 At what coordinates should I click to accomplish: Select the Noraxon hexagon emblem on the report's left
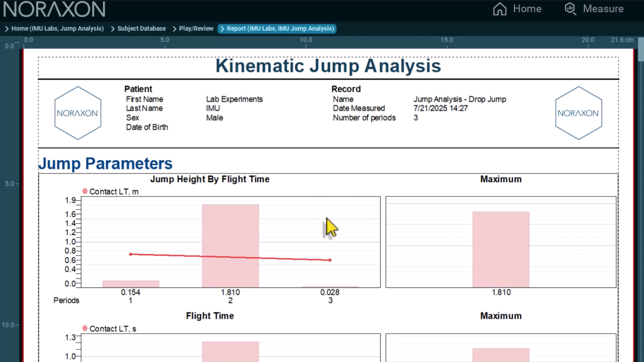click(77, 113)
